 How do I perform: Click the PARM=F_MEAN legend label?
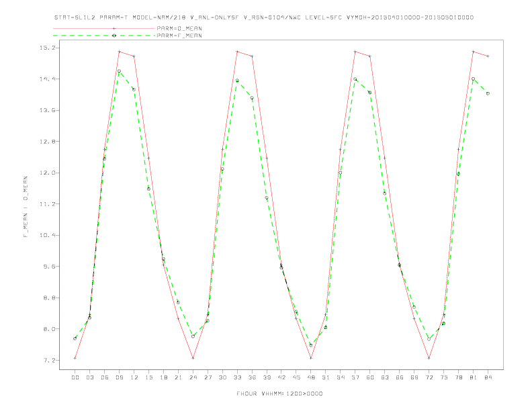[x=179, y=36]
